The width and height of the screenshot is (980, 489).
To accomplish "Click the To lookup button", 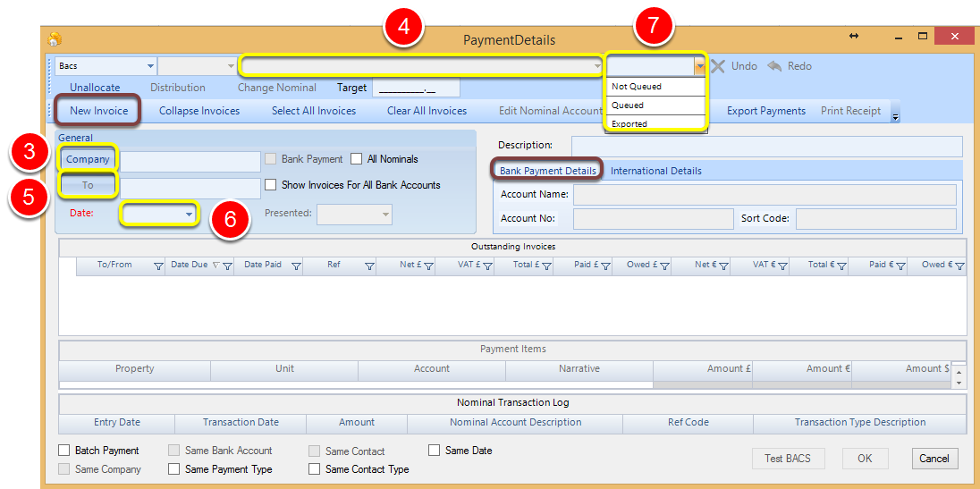I will click(89, 185).
